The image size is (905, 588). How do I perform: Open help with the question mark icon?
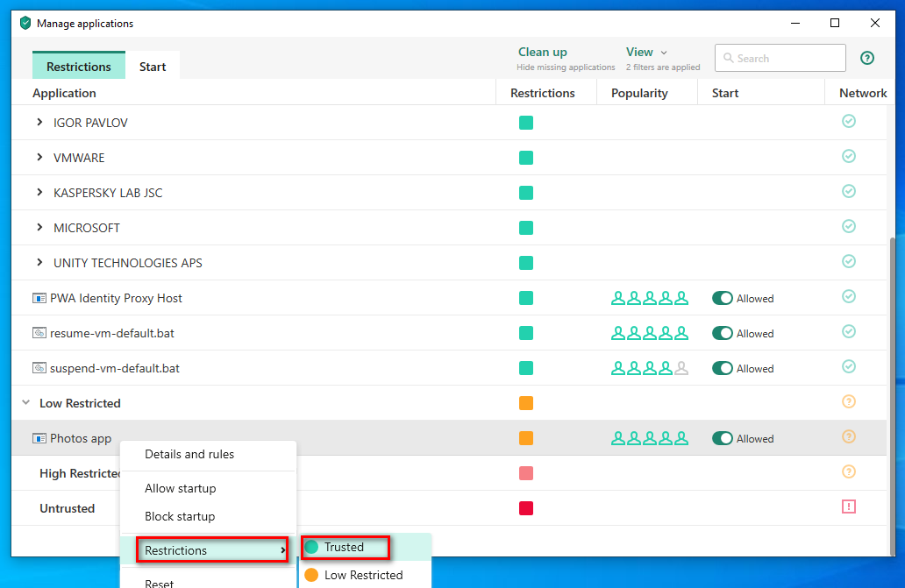pos(867,58)
